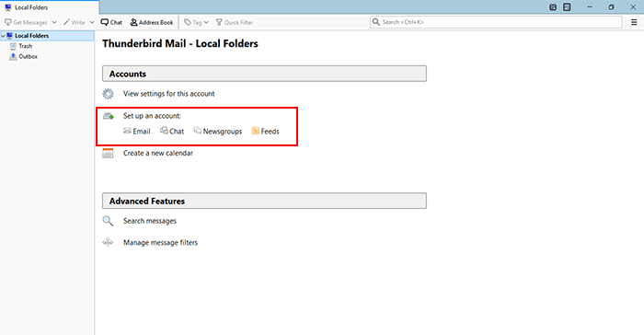Focus the Search field

(x=496, y=22)
